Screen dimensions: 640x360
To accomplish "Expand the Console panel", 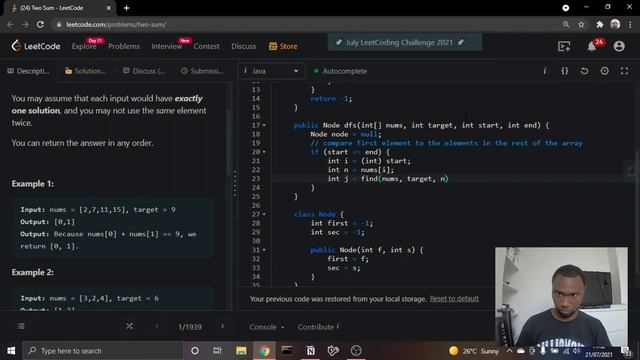I will [x=267, y=327].
